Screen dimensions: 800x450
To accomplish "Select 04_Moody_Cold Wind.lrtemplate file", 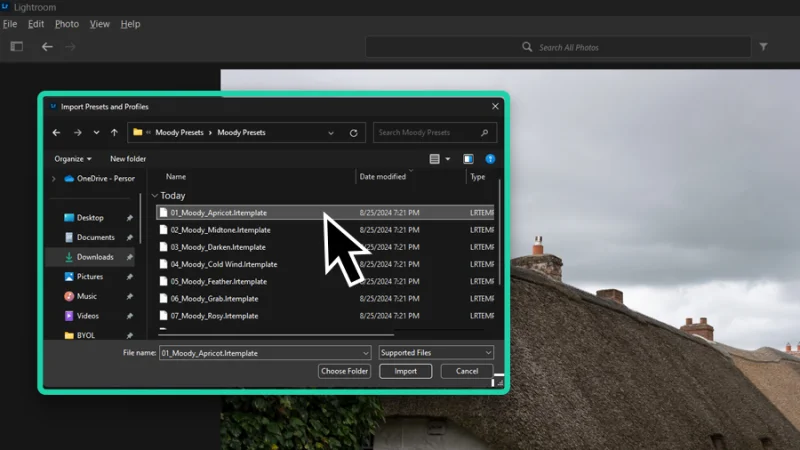I will click(325, 264).
